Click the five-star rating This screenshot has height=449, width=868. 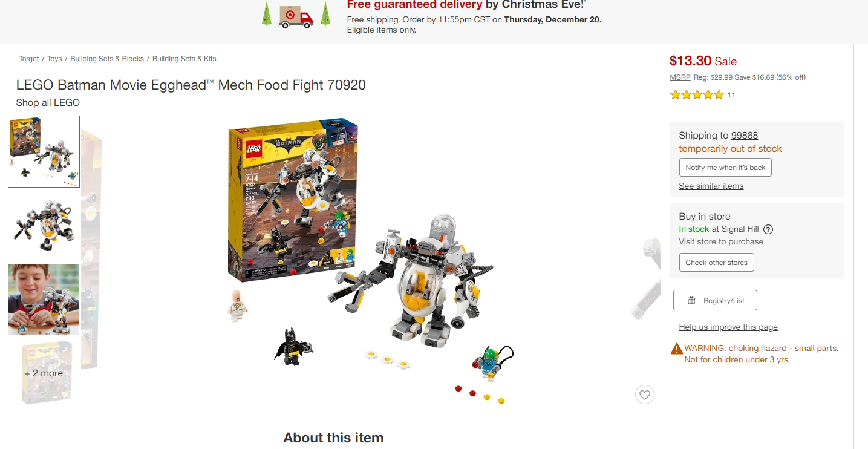pos(697,95)
